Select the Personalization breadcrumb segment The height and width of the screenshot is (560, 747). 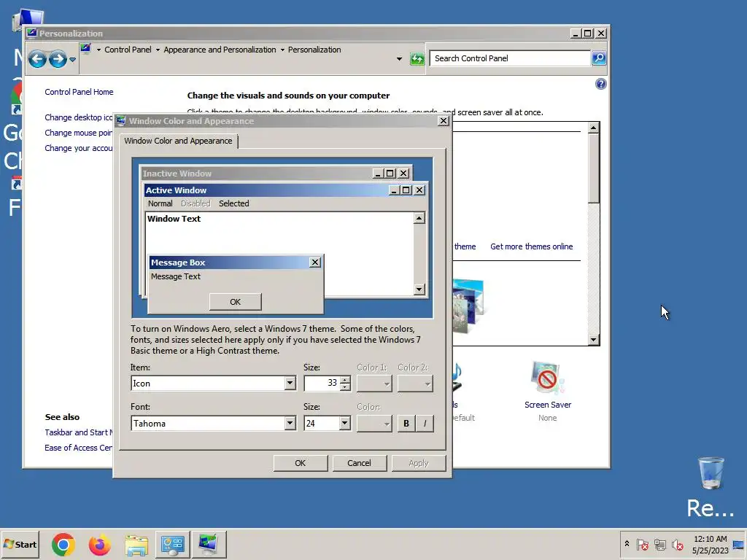pos(314,50)
